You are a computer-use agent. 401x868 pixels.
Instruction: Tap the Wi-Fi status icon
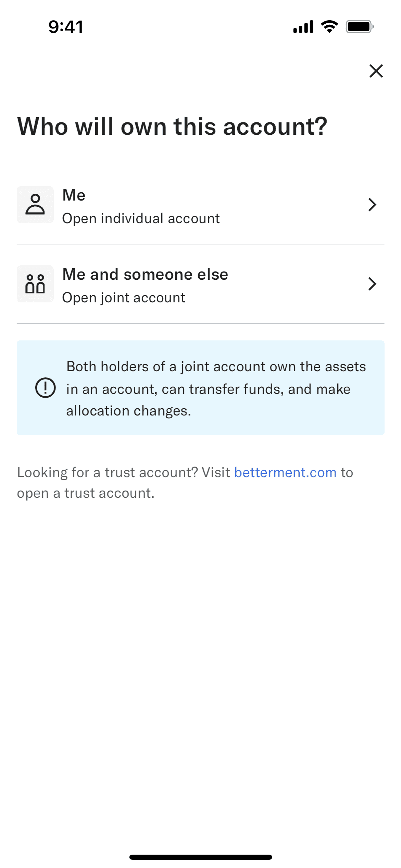tap(329, 26)
